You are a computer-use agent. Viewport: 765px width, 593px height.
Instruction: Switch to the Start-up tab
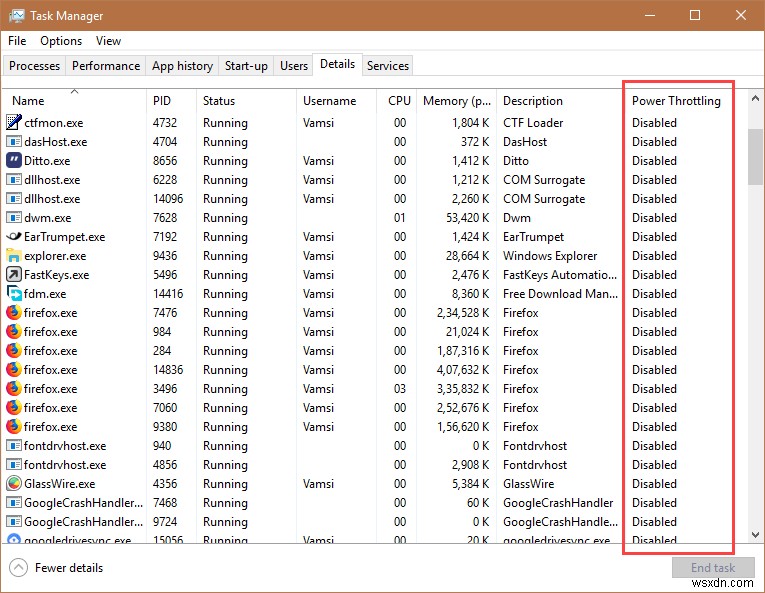[246, 65]
